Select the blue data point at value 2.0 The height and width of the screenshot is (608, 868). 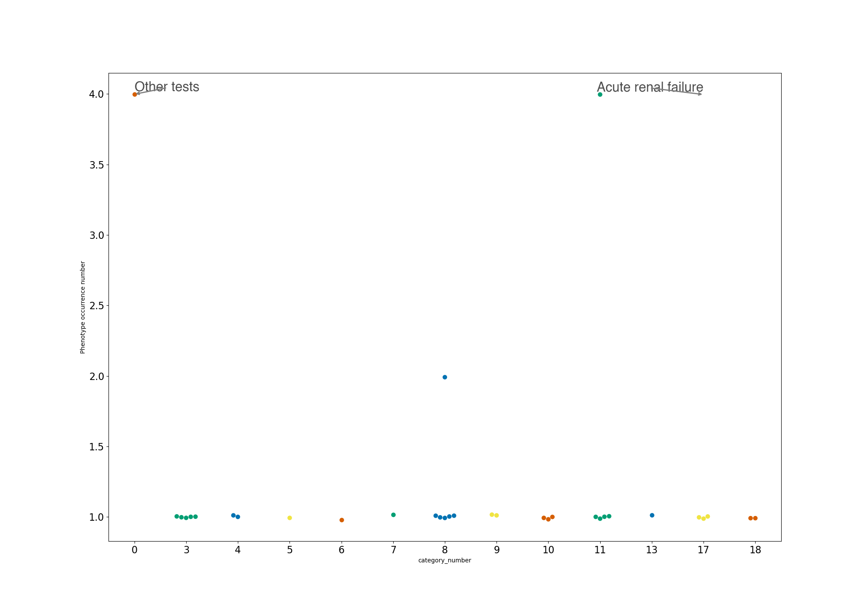click(x=445, y=377)
